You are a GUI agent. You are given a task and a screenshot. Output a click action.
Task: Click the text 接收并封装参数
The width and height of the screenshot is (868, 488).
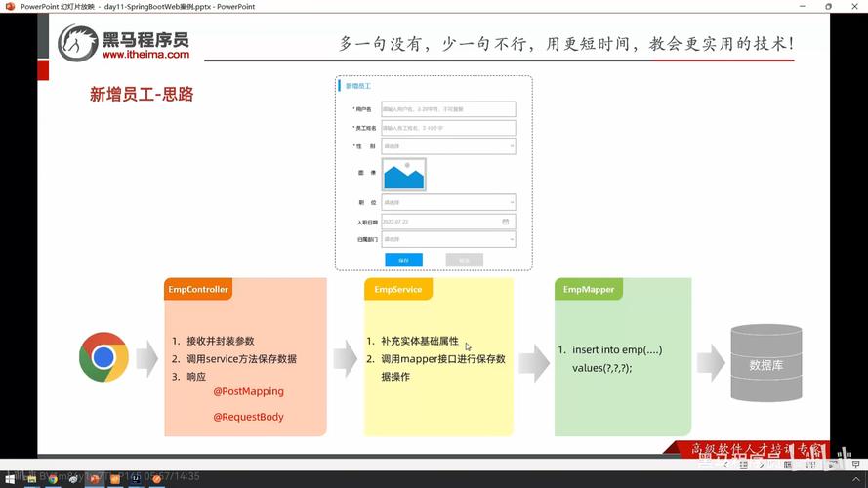pos(221,341)
